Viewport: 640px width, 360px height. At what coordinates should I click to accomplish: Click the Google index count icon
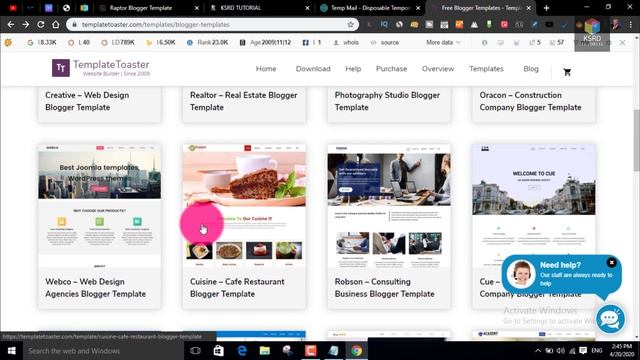(x=30, y=42)
